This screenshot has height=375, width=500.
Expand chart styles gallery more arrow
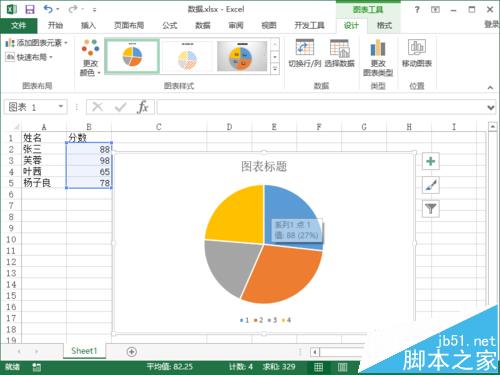click(x=275, y=69)
